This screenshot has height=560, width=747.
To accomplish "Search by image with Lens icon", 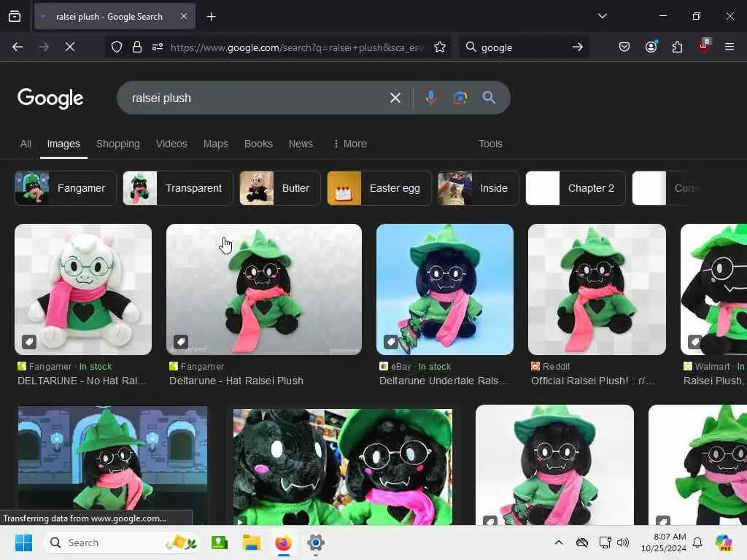I will click(460, 98).
